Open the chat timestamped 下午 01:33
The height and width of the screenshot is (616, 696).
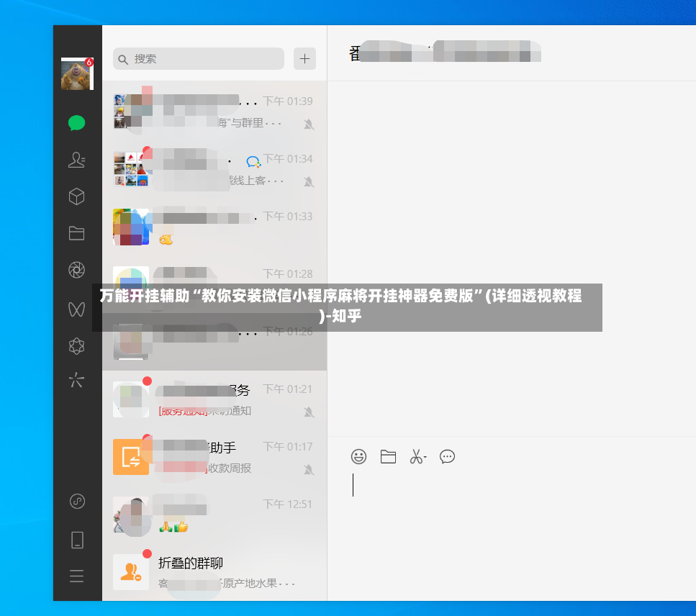coord(214,227)
